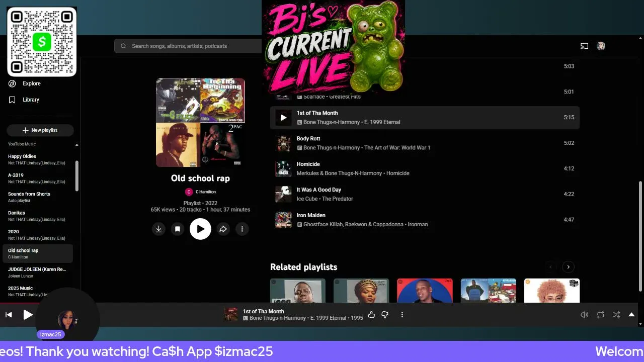Open the player bar more-actions menu
Screen dimensions: 644x362
pyautogui.click(x=402, y=315)
